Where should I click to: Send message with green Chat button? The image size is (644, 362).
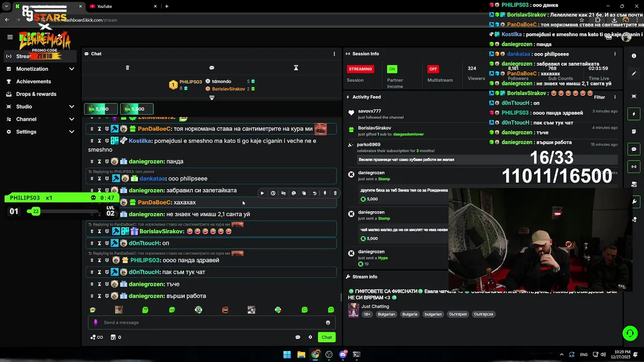(x=327, y=337)
